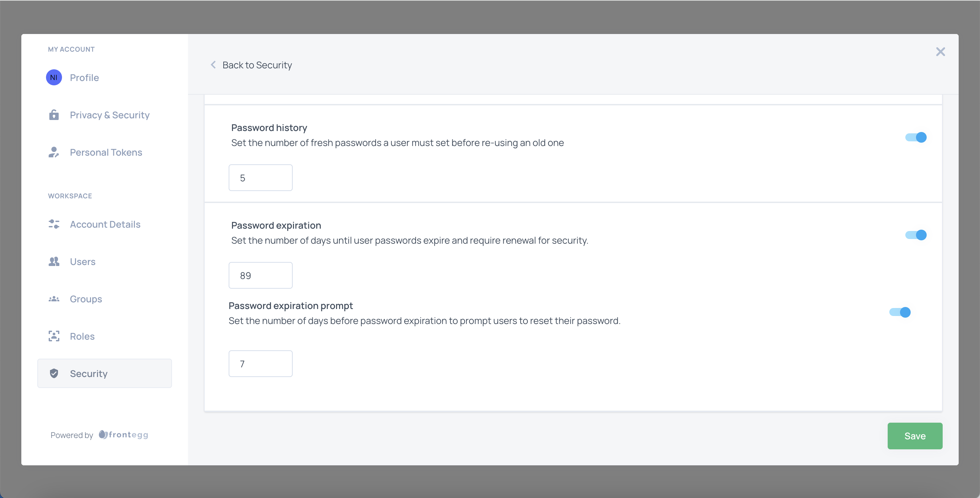This screenshot has width=980, height=498.
Task: Select the Users icon in the sidebar
Action: [x=54, y=261]
